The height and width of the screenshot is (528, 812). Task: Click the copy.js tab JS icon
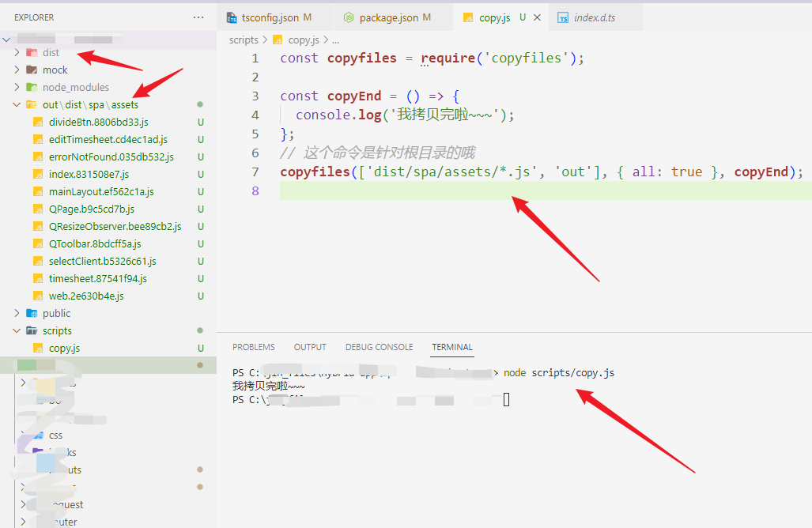click(x=468, y=18)
